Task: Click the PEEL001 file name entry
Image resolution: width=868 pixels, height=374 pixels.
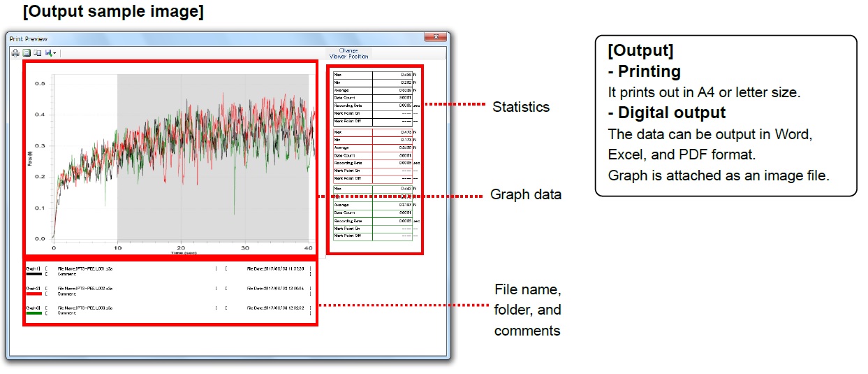Action: (85, 268)
